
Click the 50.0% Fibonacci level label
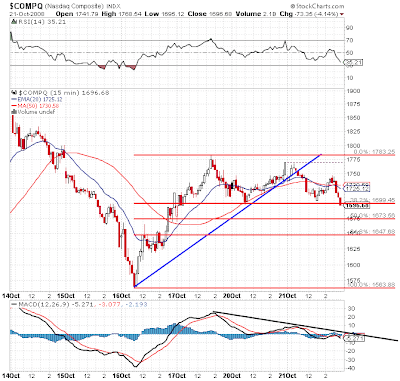374,215
